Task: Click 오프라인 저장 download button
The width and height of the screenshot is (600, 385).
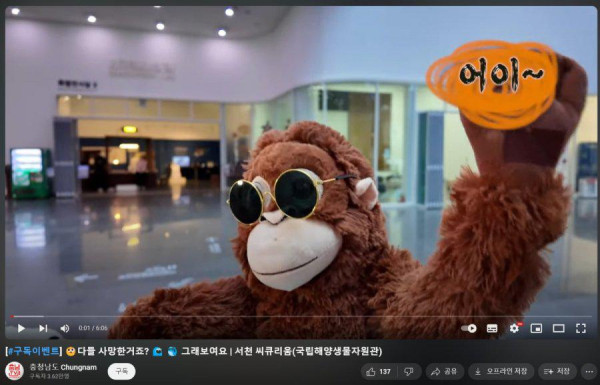Action: tap(501, 371)
